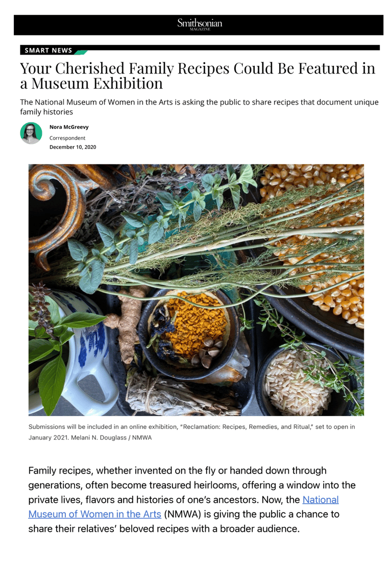Click the bundled sage stick in photo
Viewport: 392px width, 588px height.
tap(180, 398)
